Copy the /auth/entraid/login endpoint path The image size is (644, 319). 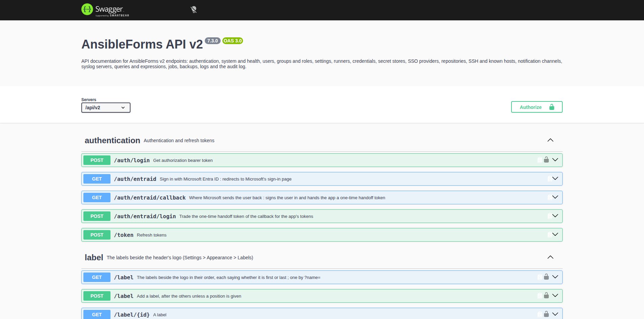tap(549, 216)
